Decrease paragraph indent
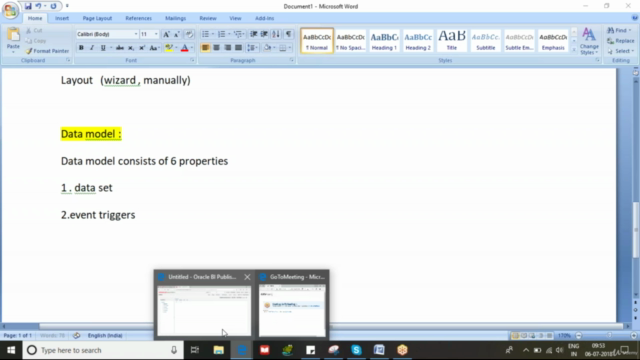The height and width of the screenshot is (360, 640). 253,34
